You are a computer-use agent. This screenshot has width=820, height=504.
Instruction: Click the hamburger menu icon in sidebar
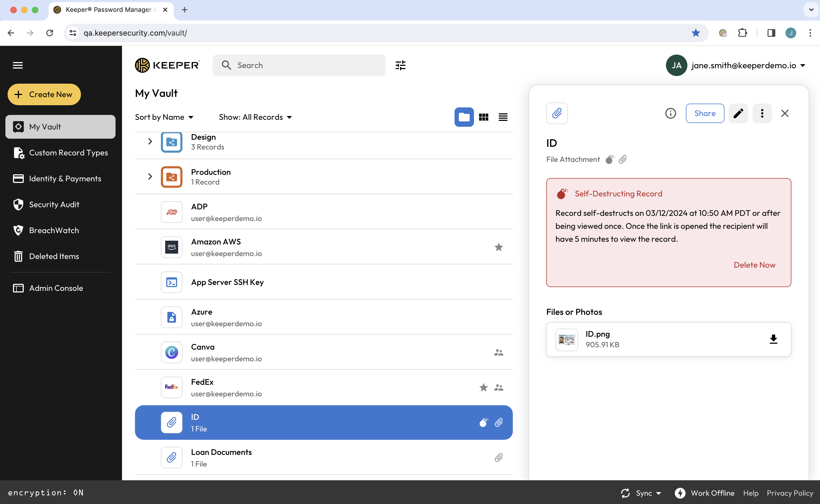[18, 65]
